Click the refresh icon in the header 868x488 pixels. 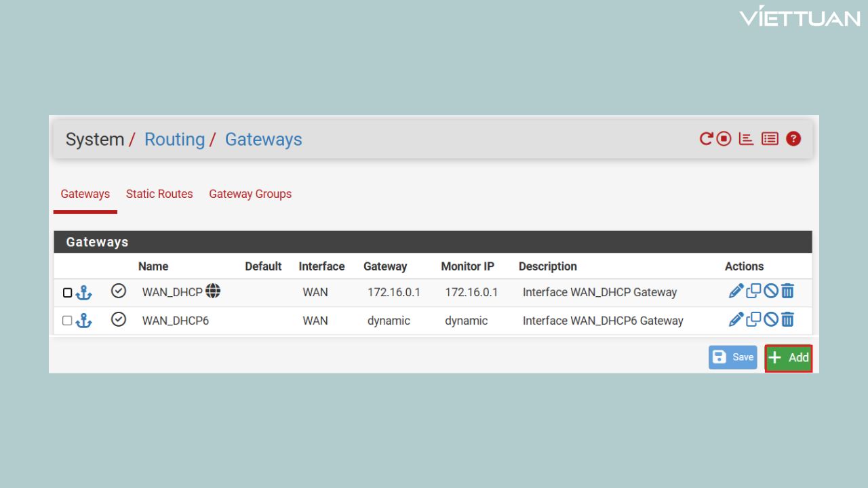705,138
